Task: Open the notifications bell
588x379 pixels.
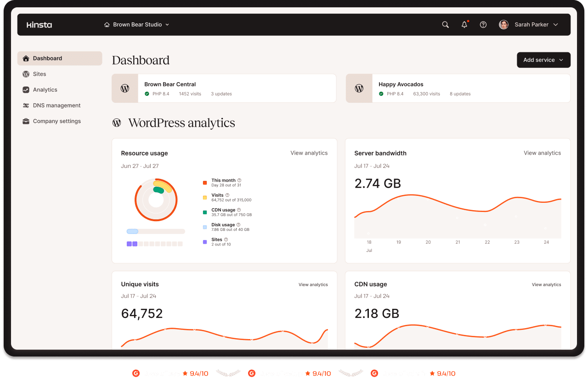Action: (464, 25)
